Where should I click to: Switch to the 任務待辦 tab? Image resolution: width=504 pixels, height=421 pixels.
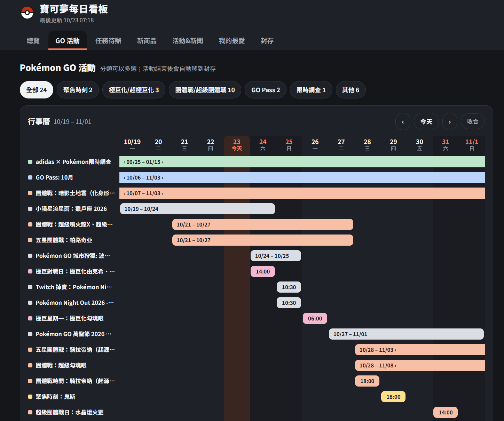[x=108, y=41]
